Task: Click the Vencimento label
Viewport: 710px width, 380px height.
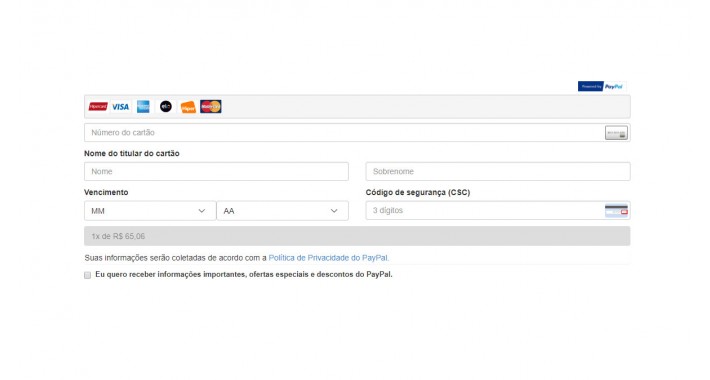Action: (106, 192)
